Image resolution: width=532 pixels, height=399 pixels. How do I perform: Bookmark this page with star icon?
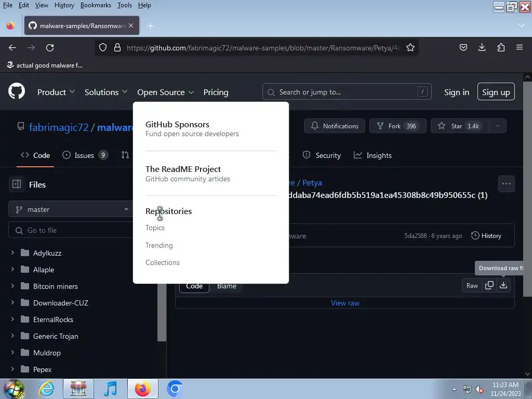[x=410, y=47]
